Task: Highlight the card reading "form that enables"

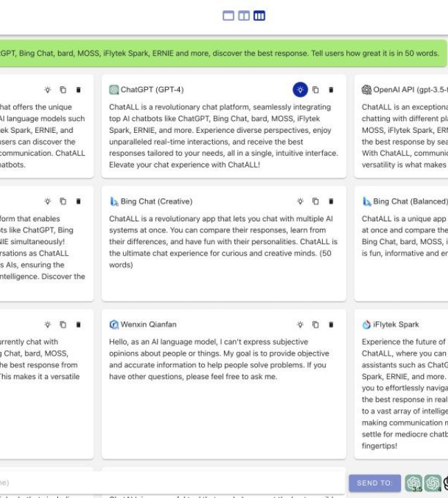Action: click(48, 201)
